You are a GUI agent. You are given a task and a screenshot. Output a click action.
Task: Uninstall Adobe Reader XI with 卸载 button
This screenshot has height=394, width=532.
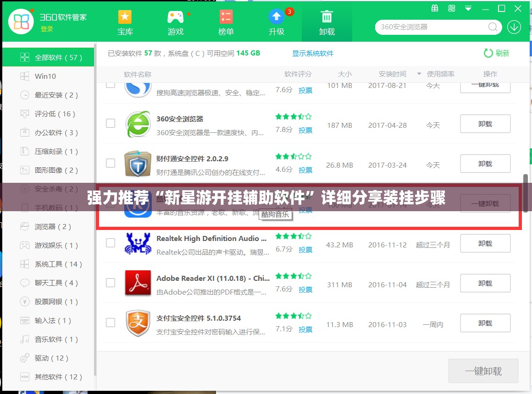pos(485,283)
